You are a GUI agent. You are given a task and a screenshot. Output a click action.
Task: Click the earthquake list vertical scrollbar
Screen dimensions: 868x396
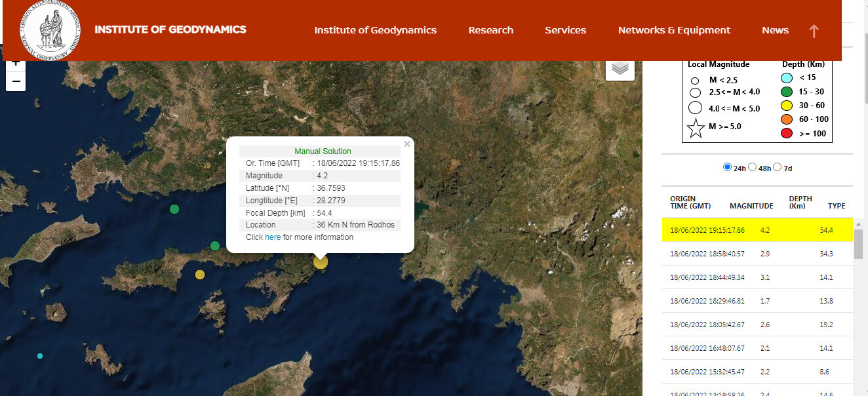[x=858, y=245]
